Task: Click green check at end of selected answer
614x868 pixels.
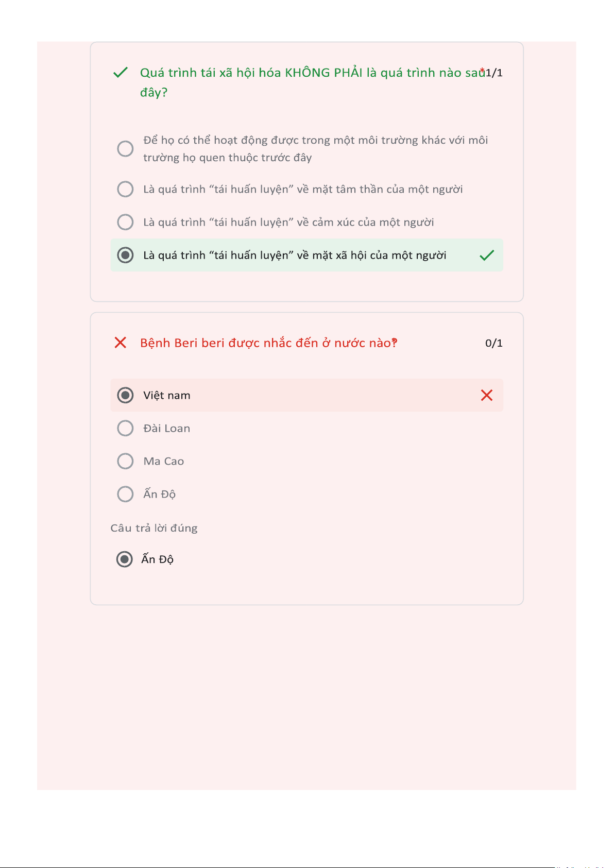Action: 487,255
